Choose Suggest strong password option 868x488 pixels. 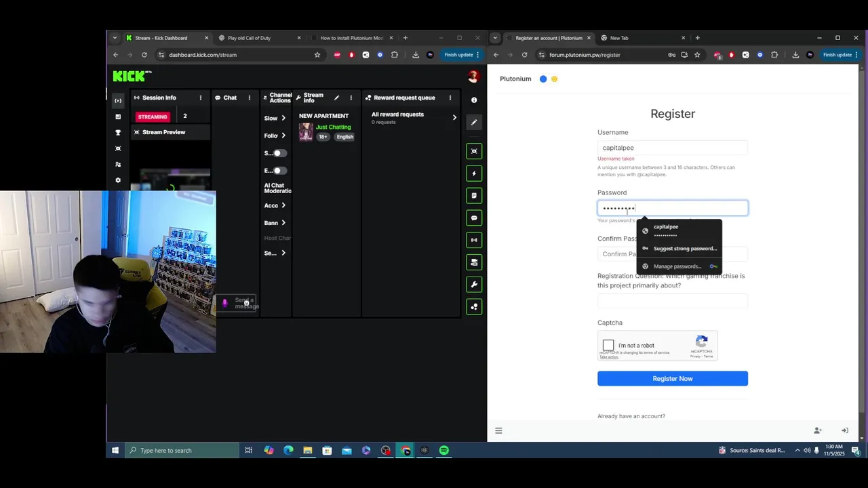click(x=679, y=249)
